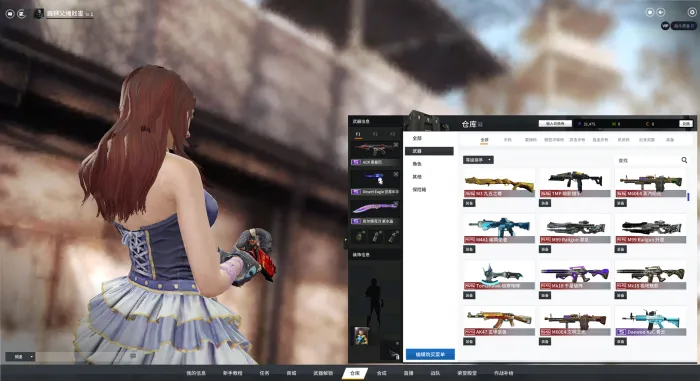Click the character portrait in decoration panel
Screen dimensions: 700x381
pyautogui.click(x=362, y=335)
